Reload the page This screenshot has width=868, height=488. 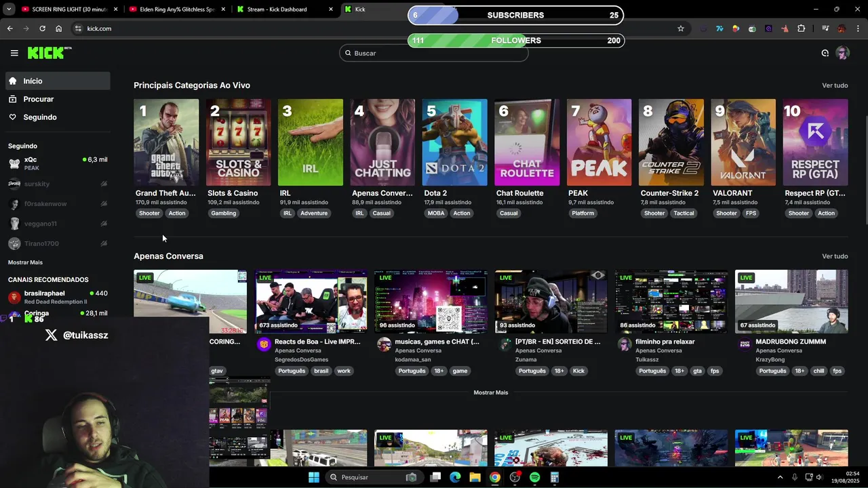point(42,28)
